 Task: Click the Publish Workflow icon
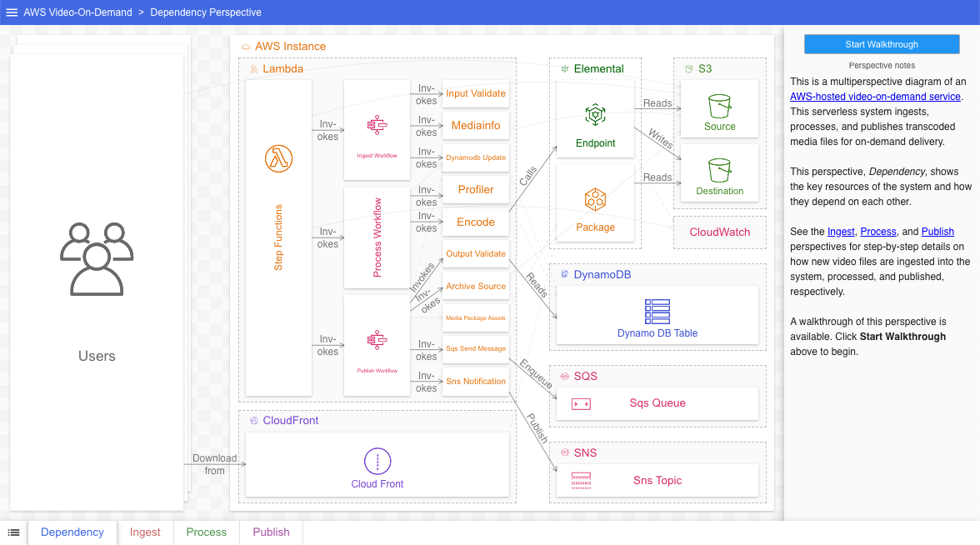click(x=377, y=339)
